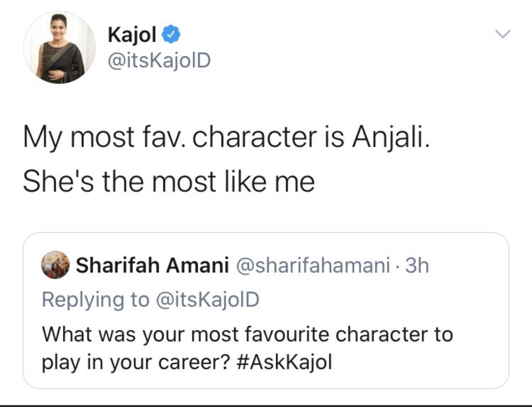Screen dimensions: 532x407
Task: Click 'My most fav. character' in the tweet
Action: 170,137
